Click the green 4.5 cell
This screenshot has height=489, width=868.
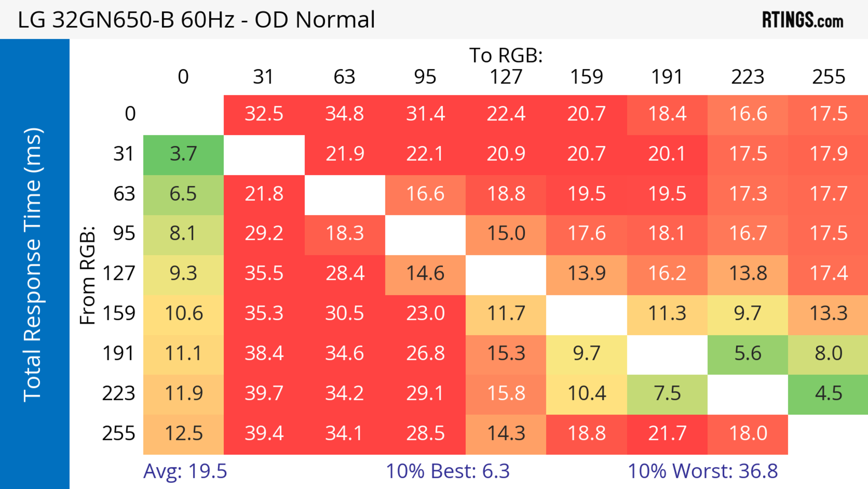coord(828,394)
